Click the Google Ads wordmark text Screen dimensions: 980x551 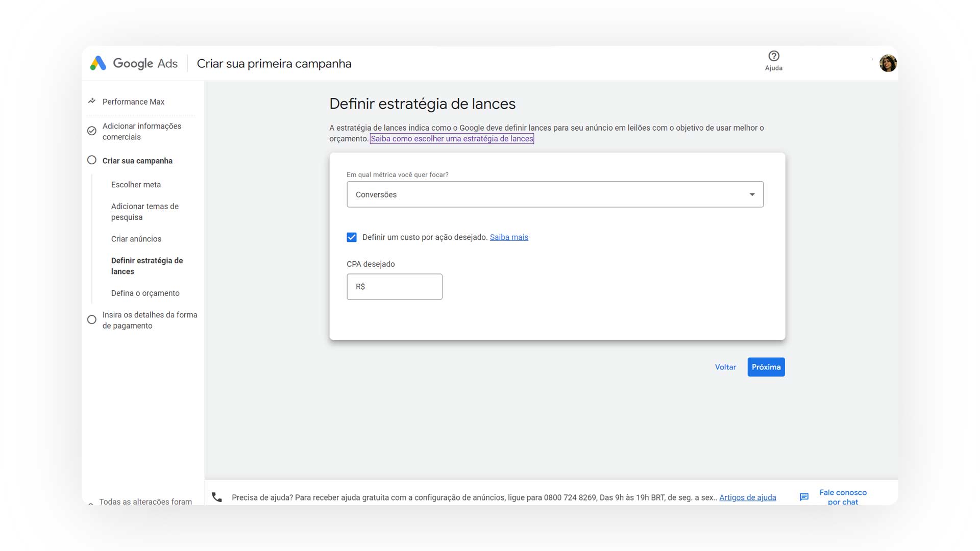tap(145, 63)
